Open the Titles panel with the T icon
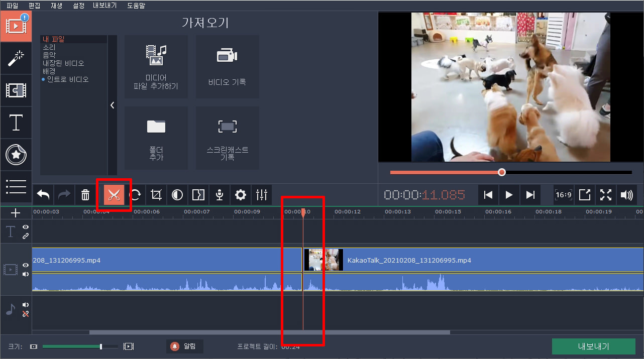 [16, 123]
